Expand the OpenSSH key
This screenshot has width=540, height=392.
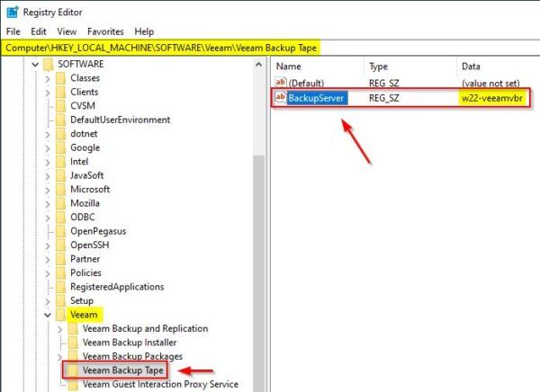[x=48, y=245]
